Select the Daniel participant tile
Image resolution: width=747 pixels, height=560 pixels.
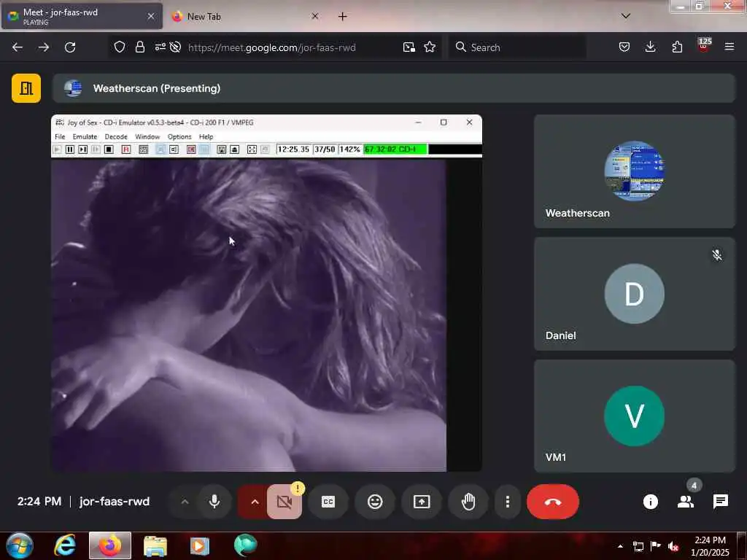coord(634,294)
